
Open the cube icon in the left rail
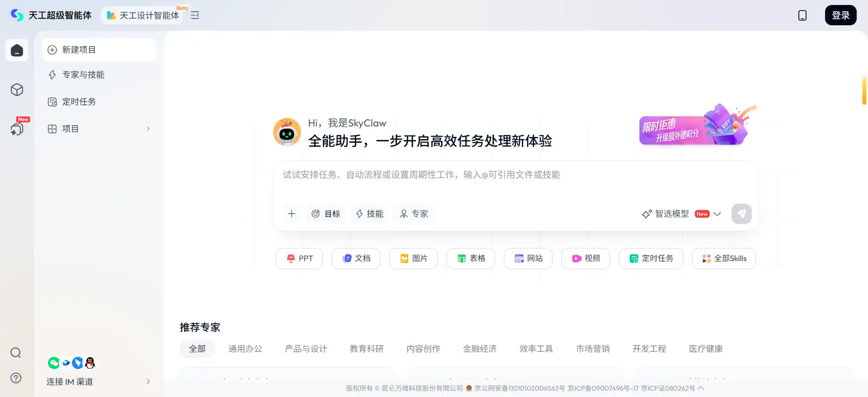[17, 90]
